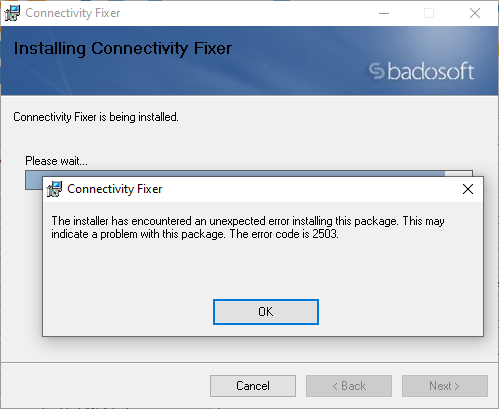Click the disabled Next button
The width and height of the screenshot is (499, 409).
[445, 386]
